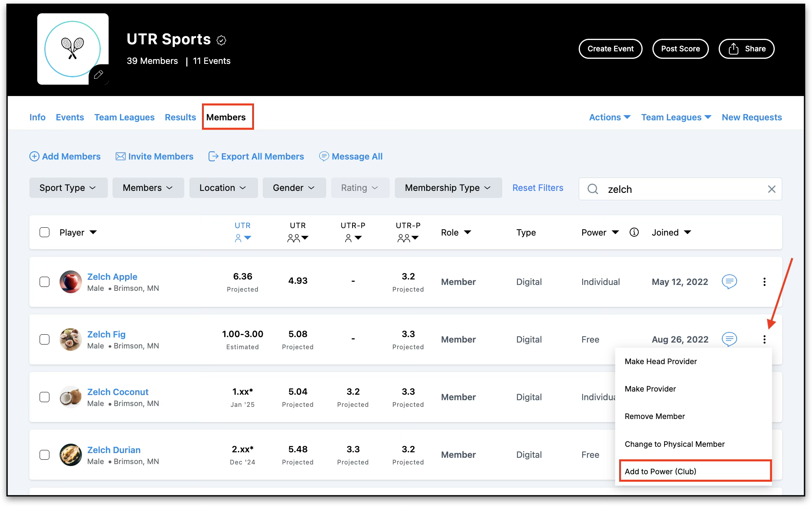Switch to the Results tab
Image resolution: width=812 pixels, height=506 pixels.
click(x=180, y=117)
